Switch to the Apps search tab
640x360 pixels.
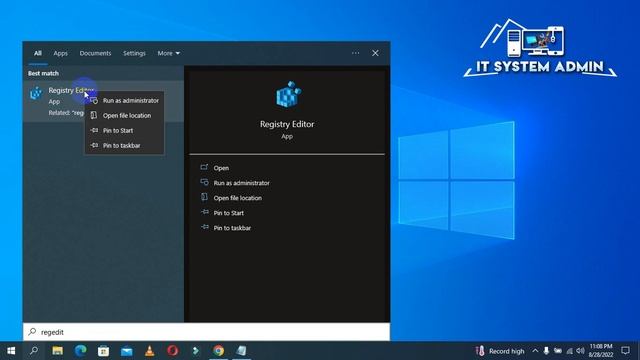pos(60,53)
